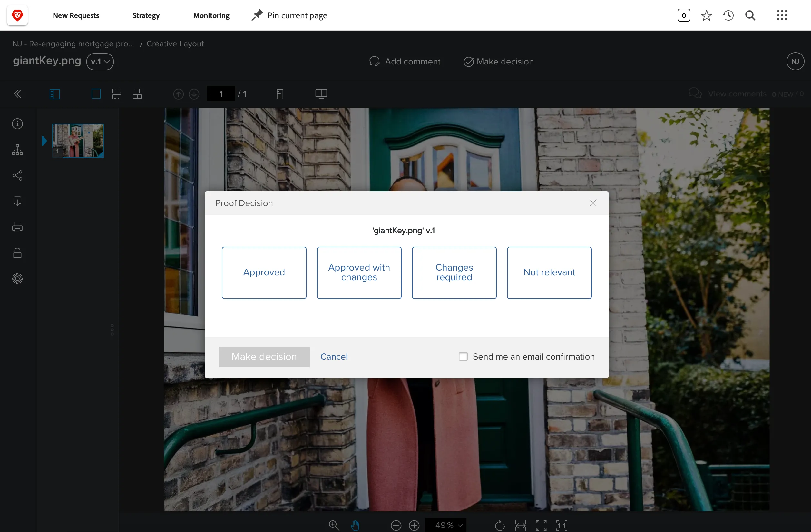
Task: Close the Proof Decision dialog
Action: click(593, 203)
